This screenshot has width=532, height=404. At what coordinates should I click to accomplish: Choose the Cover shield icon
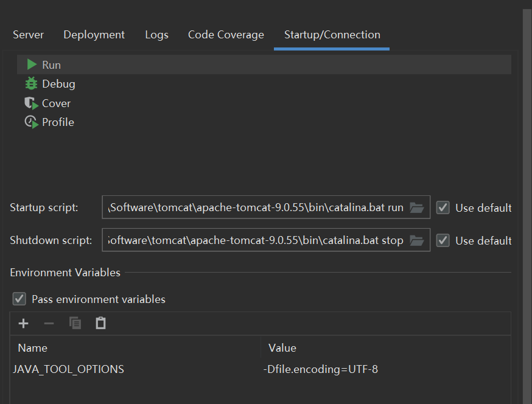point(32,103)
